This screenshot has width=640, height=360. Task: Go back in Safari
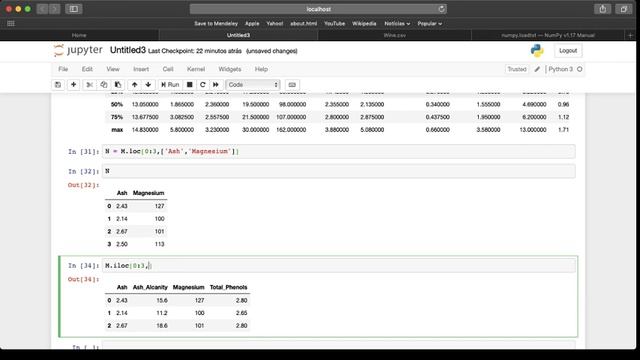coord(42,9)
